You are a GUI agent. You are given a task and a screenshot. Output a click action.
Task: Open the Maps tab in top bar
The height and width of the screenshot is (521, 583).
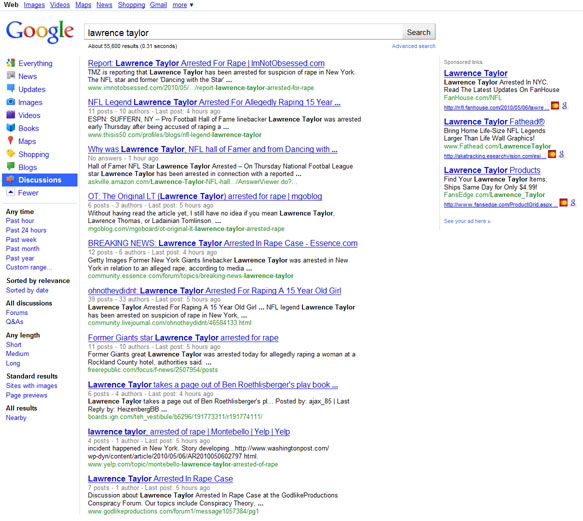[83, 5]
